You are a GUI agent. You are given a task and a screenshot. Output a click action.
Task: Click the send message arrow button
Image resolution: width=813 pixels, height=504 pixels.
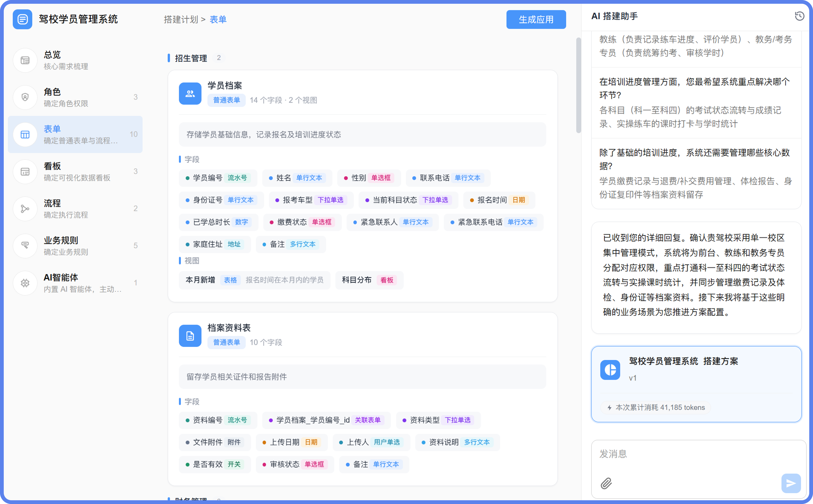click(791, 483)
